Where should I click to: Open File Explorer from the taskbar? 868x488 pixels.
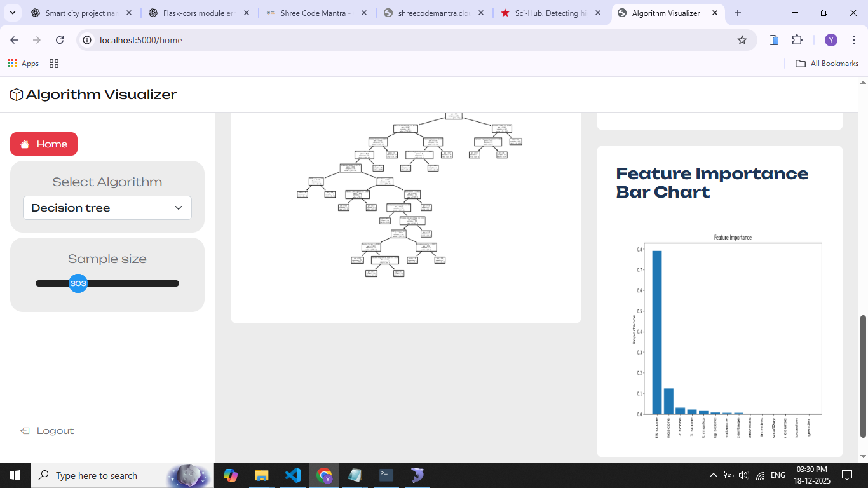tap(261, 475)
